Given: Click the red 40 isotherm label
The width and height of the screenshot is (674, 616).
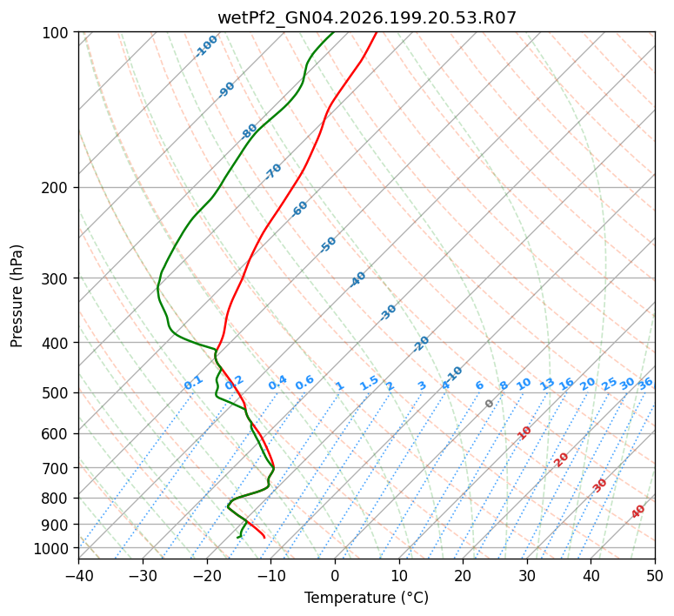Looking at the screenshot, I should point(637,512).
